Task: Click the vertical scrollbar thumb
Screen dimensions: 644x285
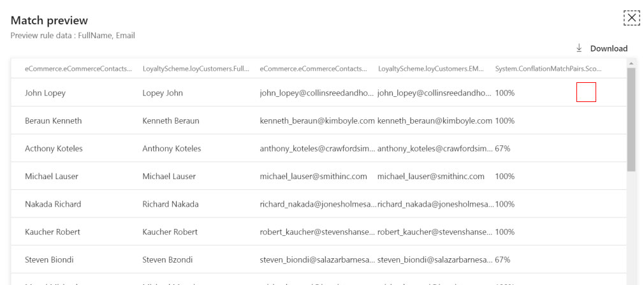Action: click(x=631, y=119)
